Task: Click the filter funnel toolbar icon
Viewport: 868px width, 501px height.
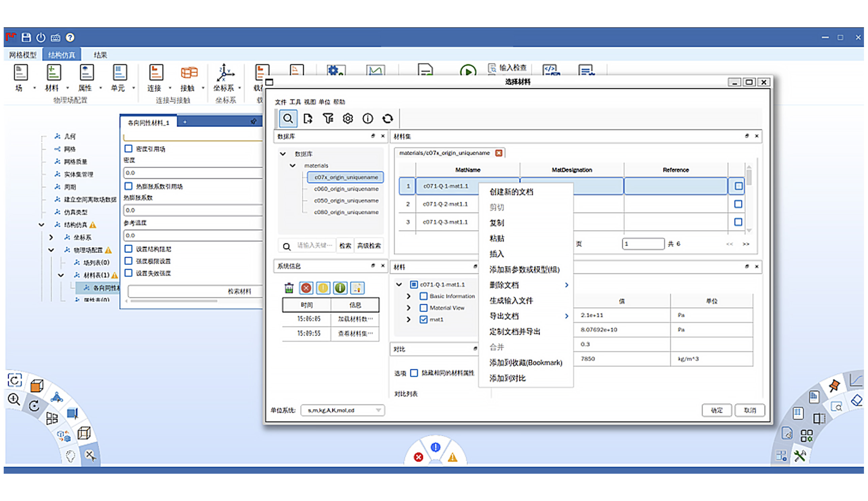Action: coord(328,119)
